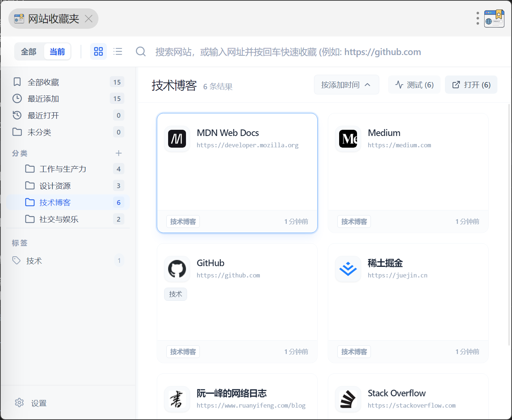The image size is (512, 420).
Task: Select the 全部 scope toggle
Action: tap(29, 52)
